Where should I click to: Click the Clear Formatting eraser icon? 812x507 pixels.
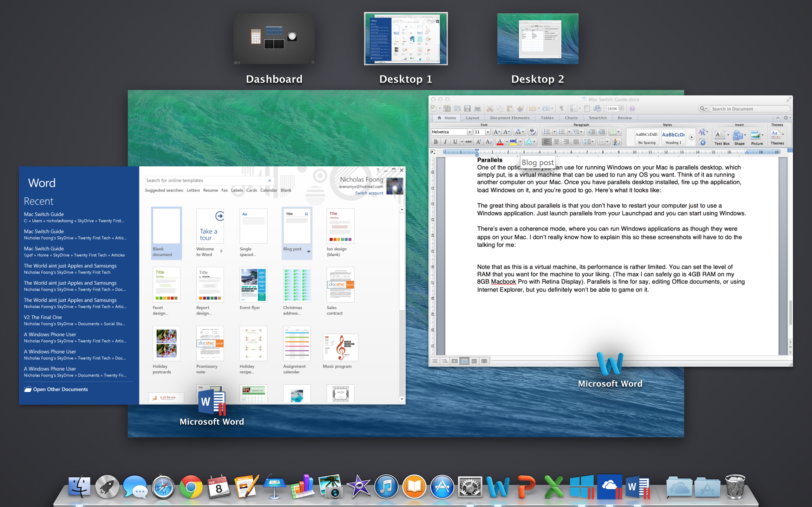click(x=532, y=132)
